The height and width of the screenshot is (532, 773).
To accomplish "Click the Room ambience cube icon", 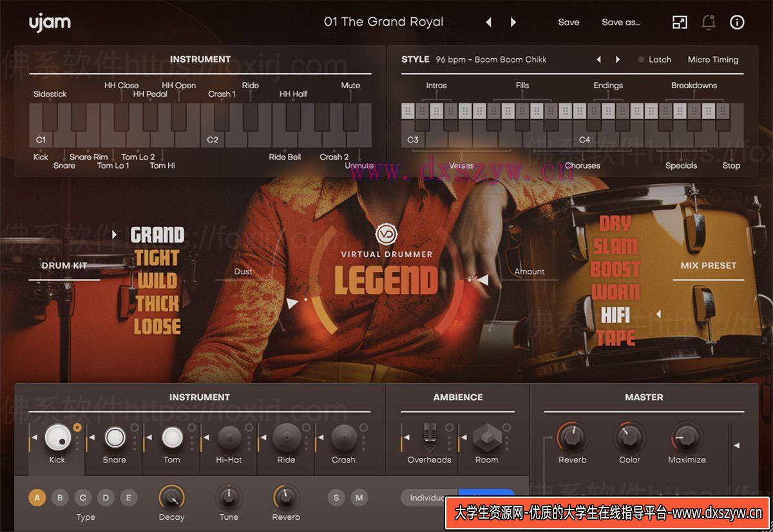I will tap(486, 438).
